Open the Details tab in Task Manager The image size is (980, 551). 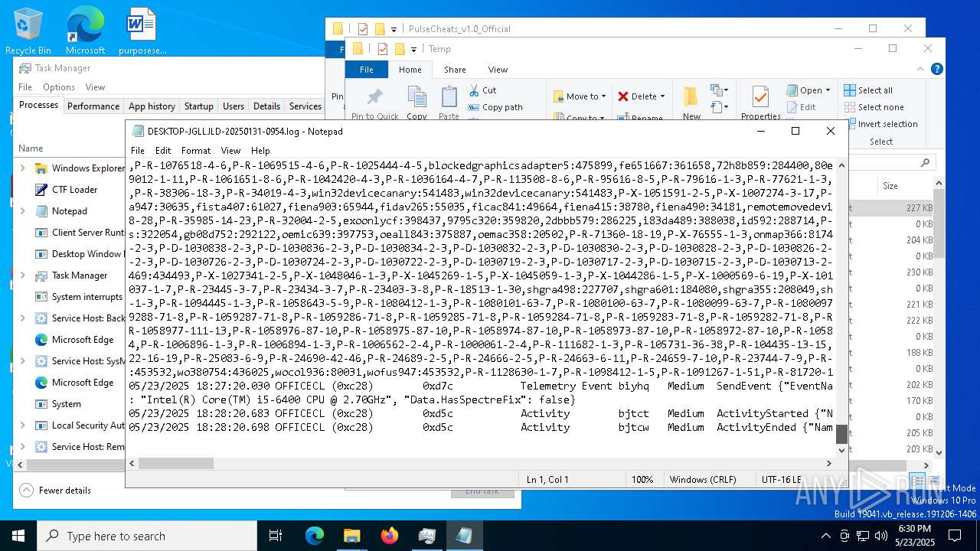coord(266,106)
